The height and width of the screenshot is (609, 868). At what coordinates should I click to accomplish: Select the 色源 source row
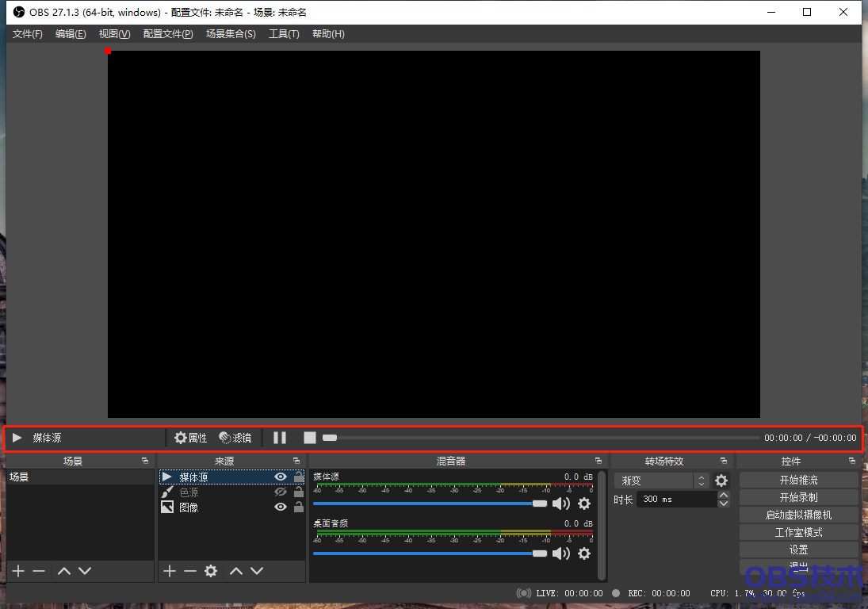[231, 492]
